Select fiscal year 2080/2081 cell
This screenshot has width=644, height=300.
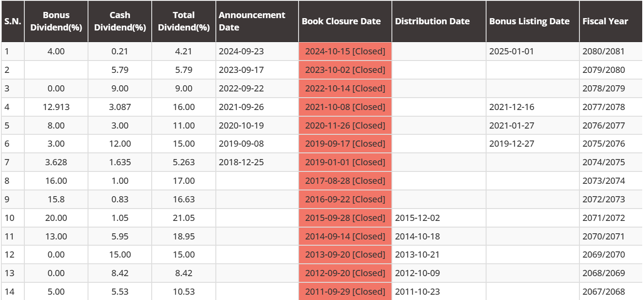(x=610, y=51)
